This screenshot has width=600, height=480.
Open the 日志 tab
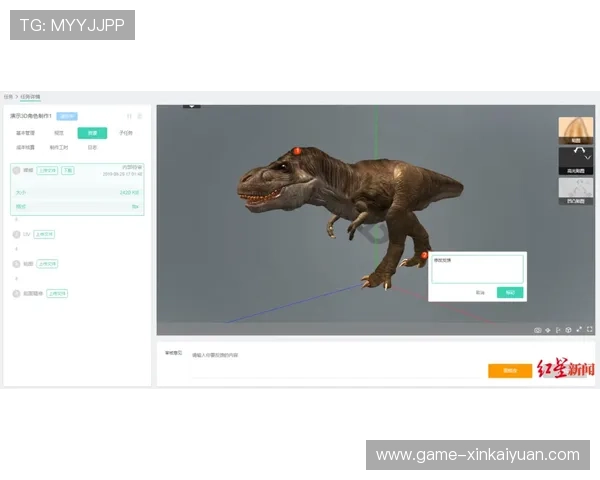pyautogui.click(x=92, y=147)
